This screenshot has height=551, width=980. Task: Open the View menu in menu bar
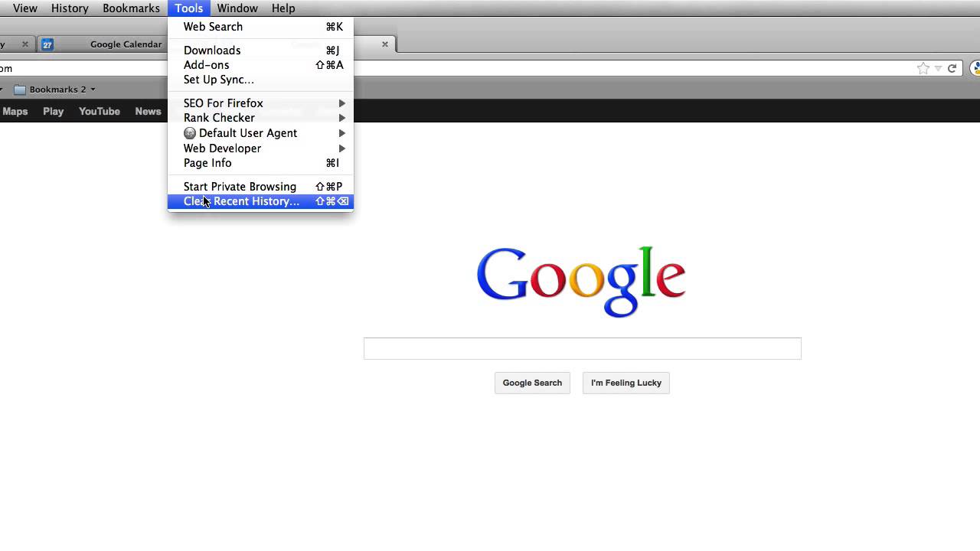click(x=25, y=8)
